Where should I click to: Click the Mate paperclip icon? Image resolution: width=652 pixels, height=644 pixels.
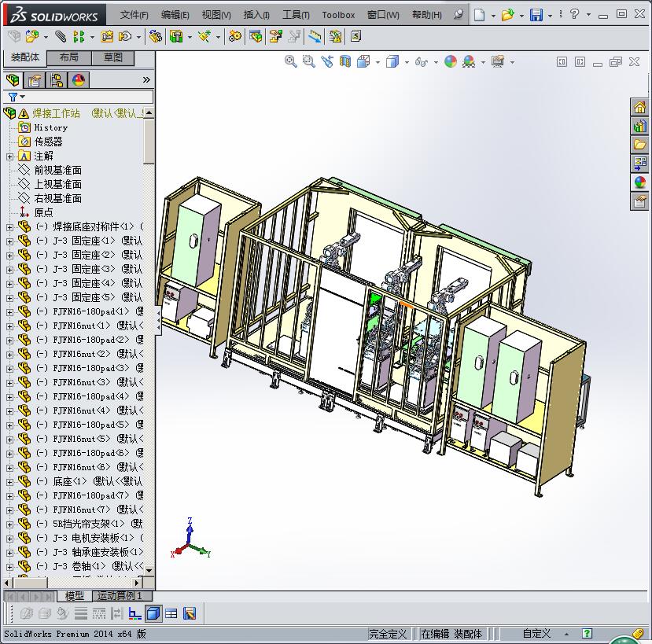61,37
